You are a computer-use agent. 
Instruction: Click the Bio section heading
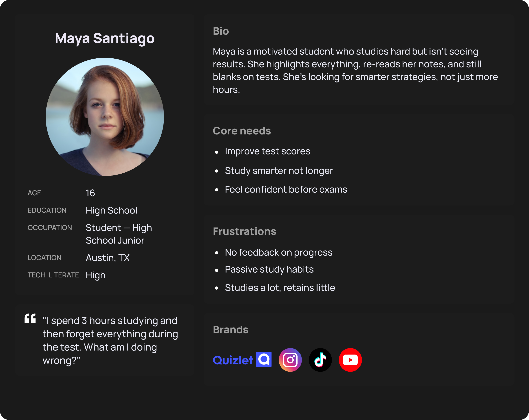tap(221, 31)
